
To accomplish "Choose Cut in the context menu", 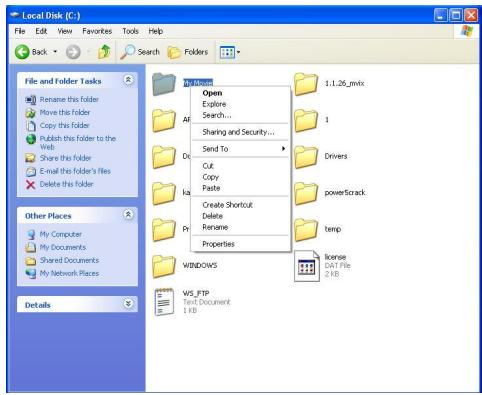I will pos(240,166).
